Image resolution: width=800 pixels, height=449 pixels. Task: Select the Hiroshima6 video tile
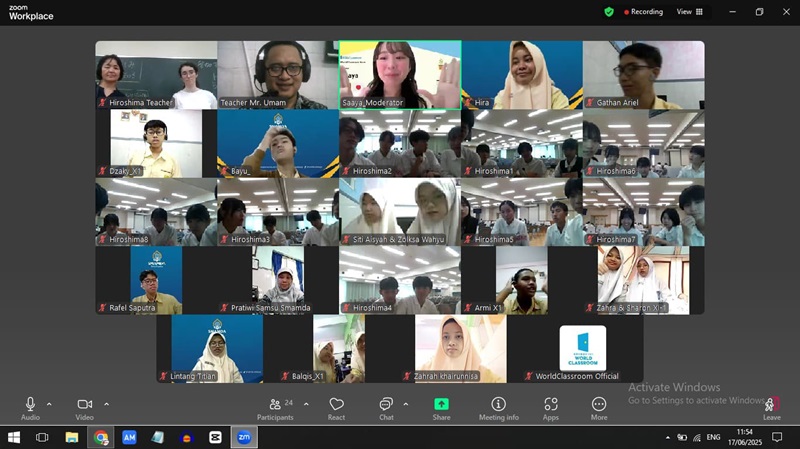pyautogui.click(x=644, y=143)
